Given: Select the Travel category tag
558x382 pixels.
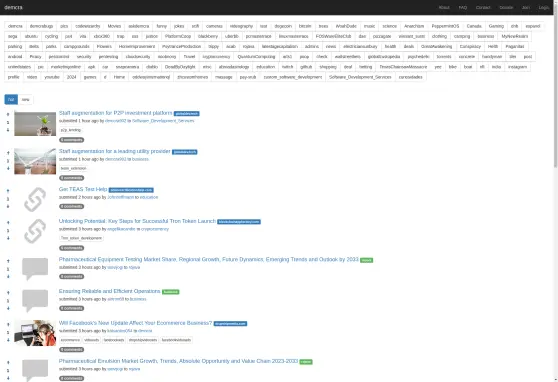Looking at the screenshot, I should [x=189, y=57].
